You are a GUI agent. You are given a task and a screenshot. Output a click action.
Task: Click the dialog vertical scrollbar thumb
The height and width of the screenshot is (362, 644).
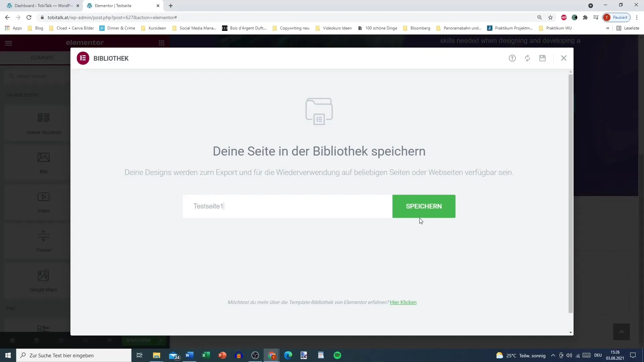(571, 194)
